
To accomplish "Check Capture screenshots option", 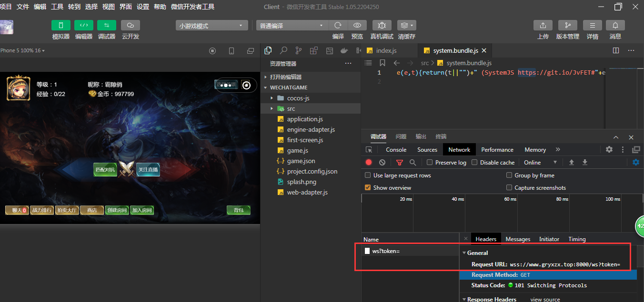I will [x=509, y=187].
